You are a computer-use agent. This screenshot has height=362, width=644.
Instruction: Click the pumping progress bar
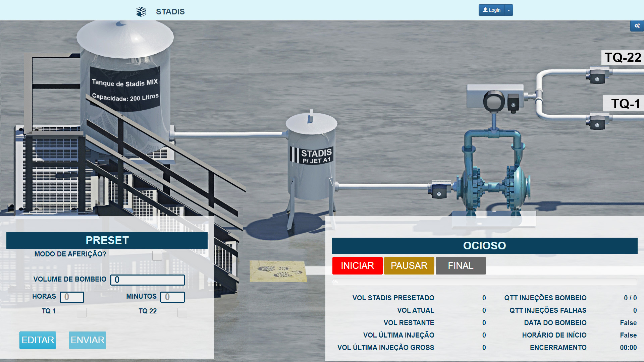(484, 282)
